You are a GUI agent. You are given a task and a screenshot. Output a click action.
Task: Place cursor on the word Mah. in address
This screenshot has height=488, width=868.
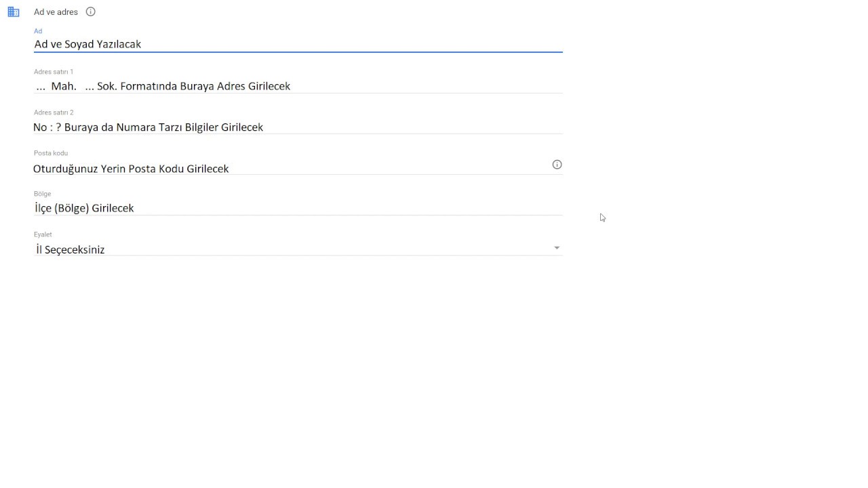[x=64, y=86]
